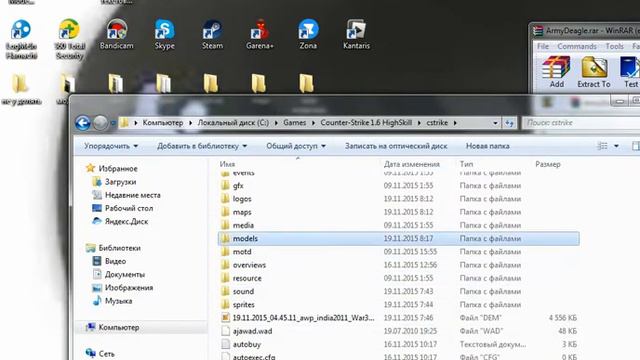Click the Новая папка button

(487, 146)
